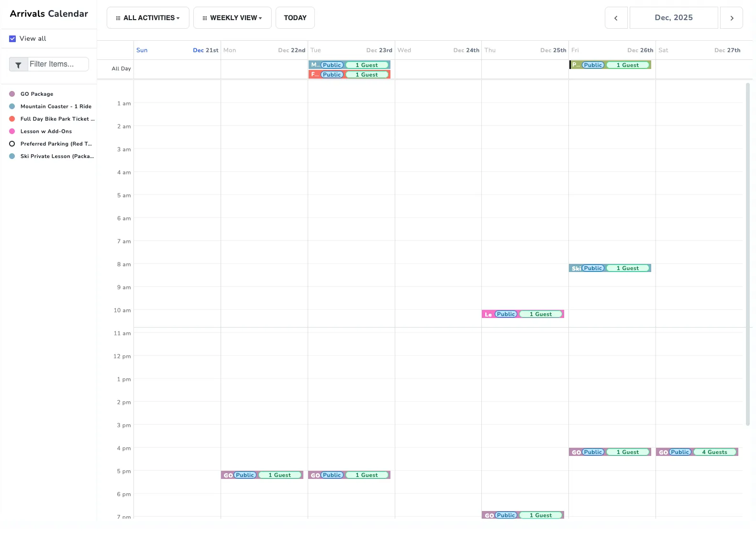Select Thu Dec 25th column header
This screenshot has width=756, height=534.
point(525,50)
